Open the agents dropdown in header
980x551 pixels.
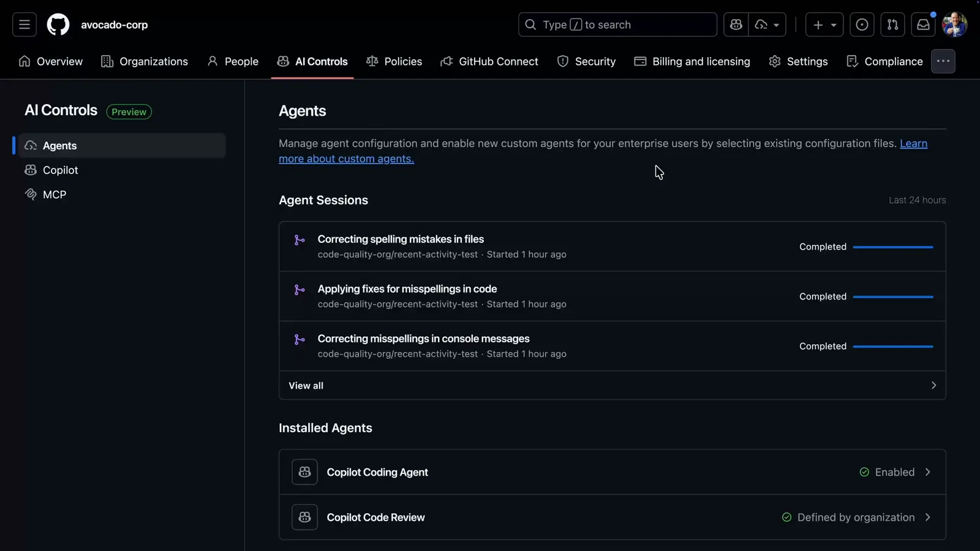[767, 24]
